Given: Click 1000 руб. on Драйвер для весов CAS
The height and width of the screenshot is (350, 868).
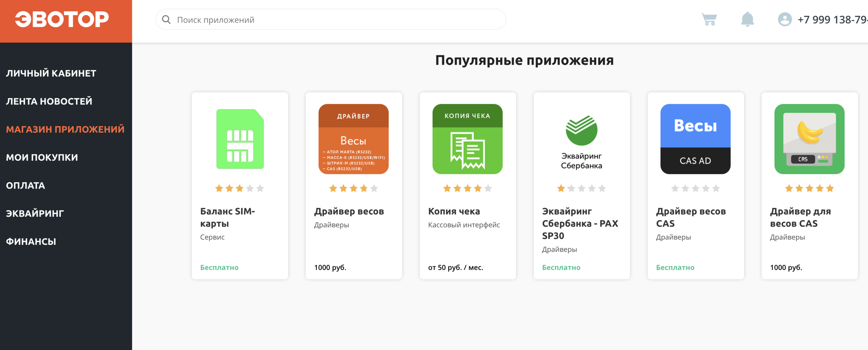Looking at the screenshot, I should [x=786, y=268].
